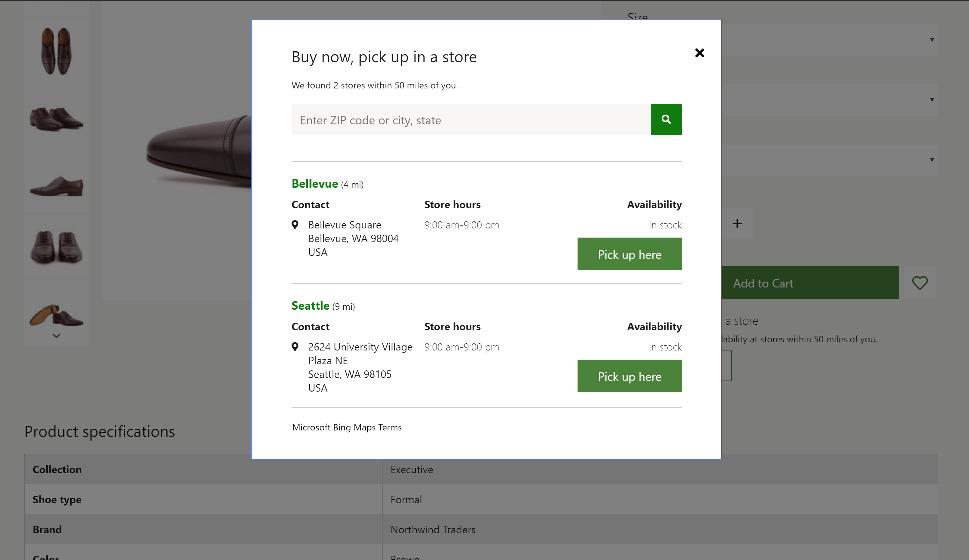Screen dimensions: 969x560
Task: Click the scroll down arrow in thumbnails
Action: click(57, 336)
